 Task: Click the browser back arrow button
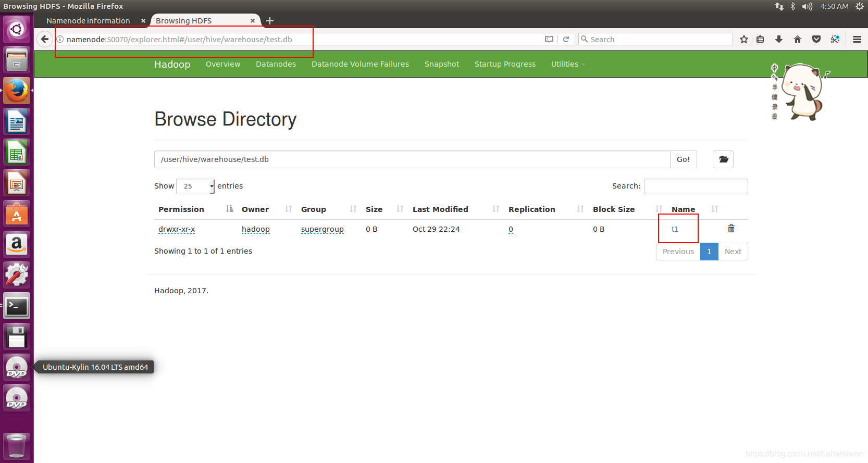(45, 39)
